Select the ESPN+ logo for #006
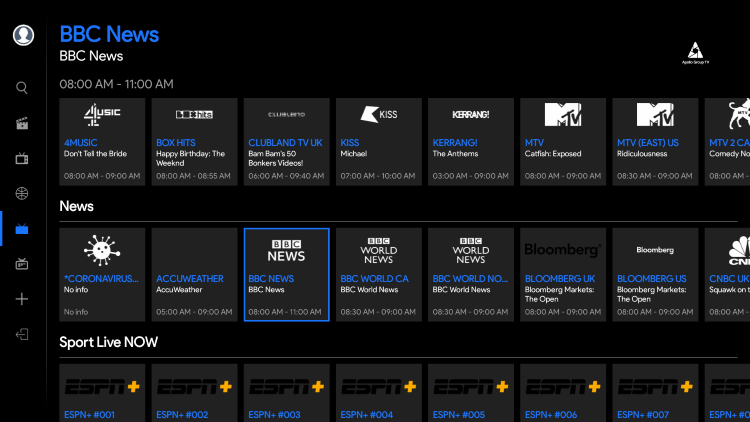Viewport: 750px width, 422px height. click(563, 386)
